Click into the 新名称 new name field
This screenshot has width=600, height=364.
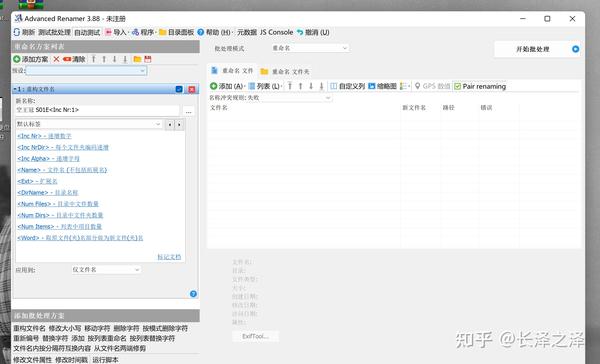pyautogui.click(x=97, y=110)
